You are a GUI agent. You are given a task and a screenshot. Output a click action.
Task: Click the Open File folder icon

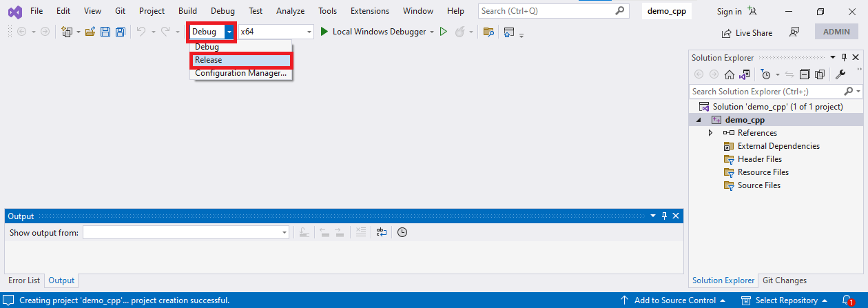pyautogui.click(x=90, y=32)
